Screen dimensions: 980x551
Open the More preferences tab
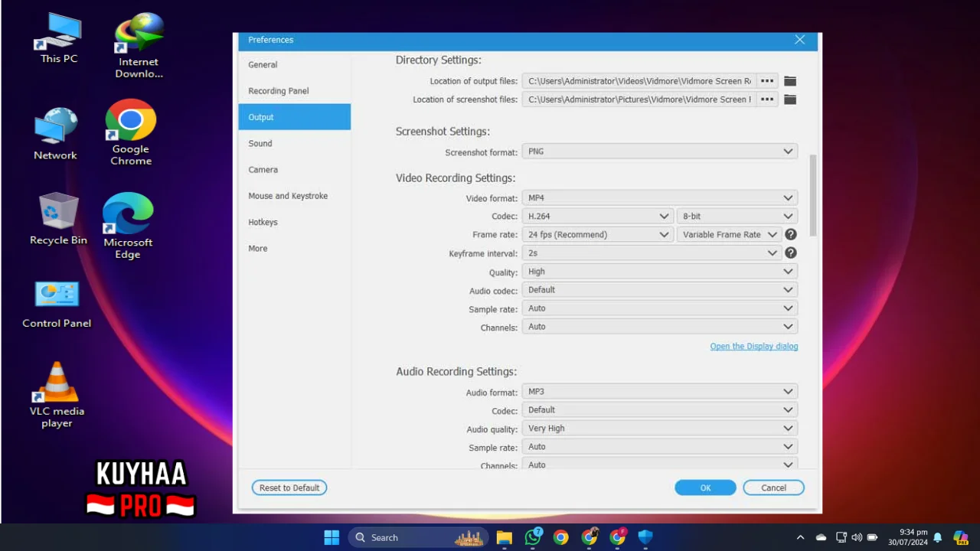295,248
